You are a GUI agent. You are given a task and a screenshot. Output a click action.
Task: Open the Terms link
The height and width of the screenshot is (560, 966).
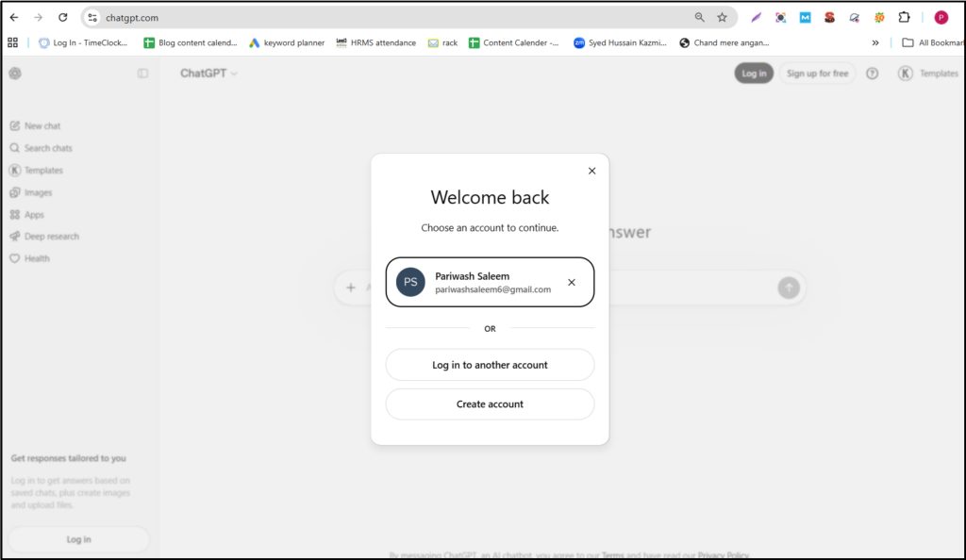(x=612, y=555)
